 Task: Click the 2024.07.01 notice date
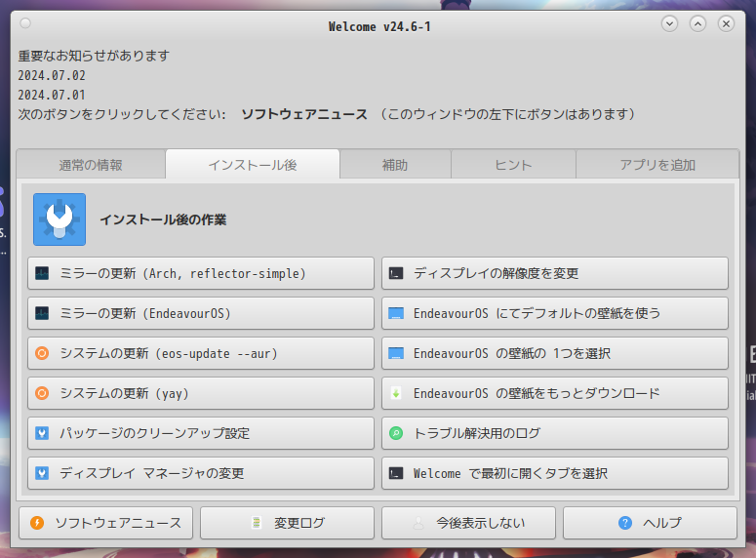tap(52, 95)
